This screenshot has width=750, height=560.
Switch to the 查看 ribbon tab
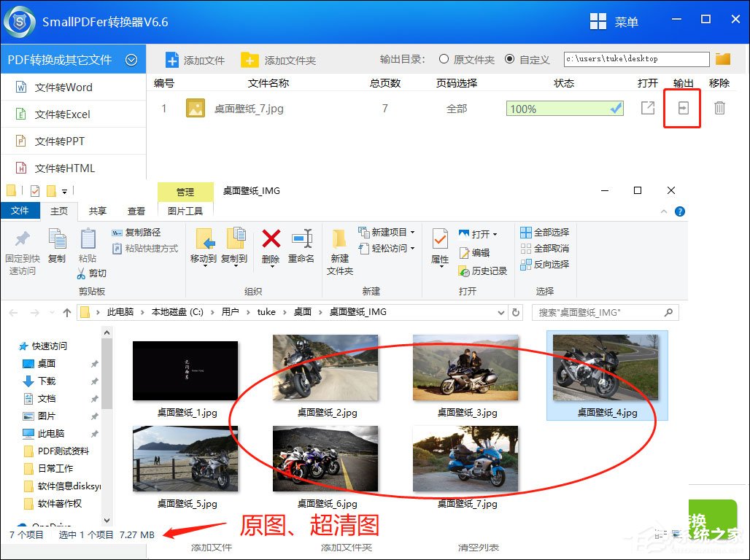(136, 209)
